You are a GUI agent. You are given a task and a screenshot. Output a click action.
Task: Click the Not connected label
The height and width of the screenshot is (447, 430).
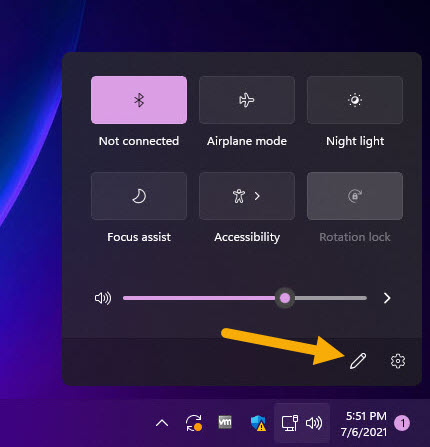pyautogui.click(x=139, y=141)
